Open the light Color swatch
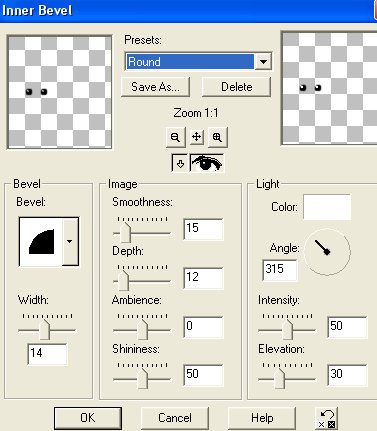The width and height of the screenshot is (377, 431). [327, 207]
